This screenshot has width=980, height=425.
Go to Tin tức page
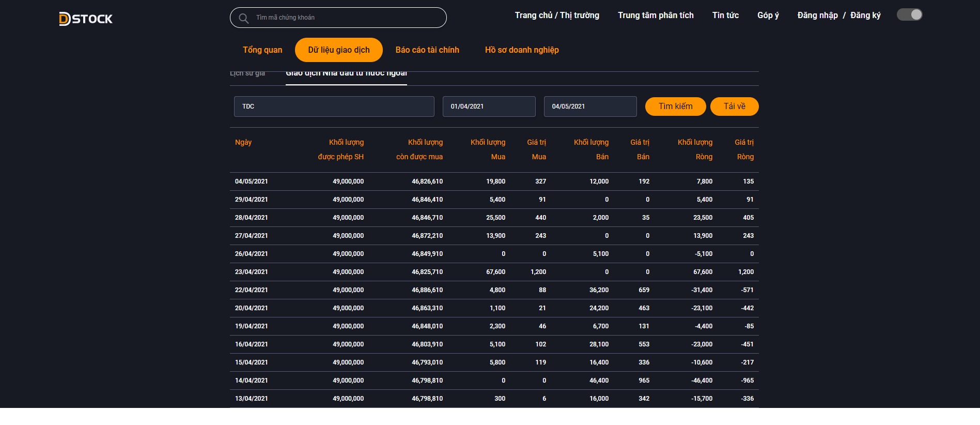tap(725, 16)
